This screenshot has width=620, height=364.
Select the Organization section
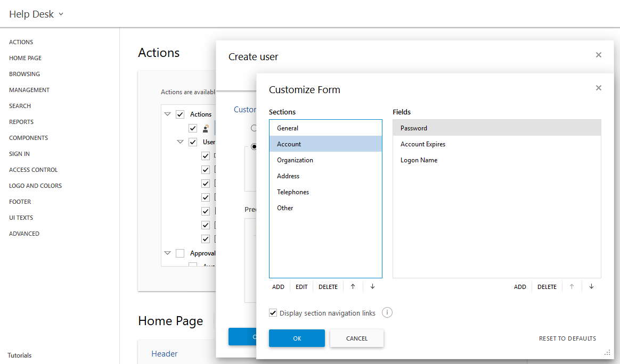(295, 160)
